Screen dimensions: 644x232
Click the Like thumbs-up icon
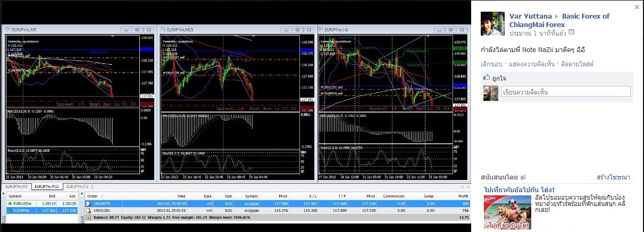(x=486, y=78)
